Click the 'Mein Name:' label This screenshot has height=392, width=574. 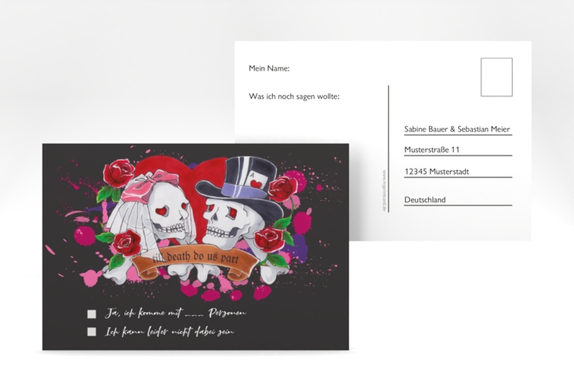(x=269, y=68)
